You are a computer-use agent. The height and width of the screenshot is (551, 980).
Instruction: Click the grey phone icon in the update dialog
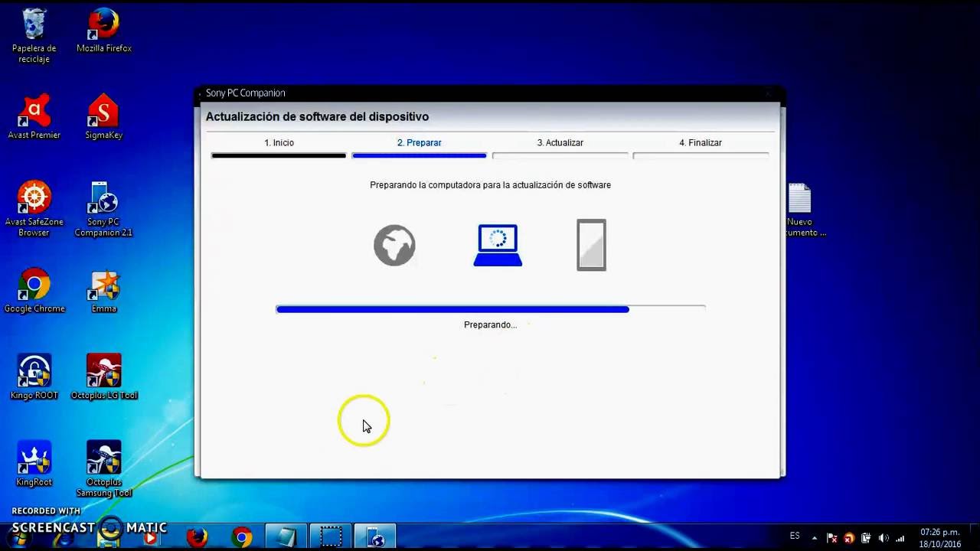[591, 245]
